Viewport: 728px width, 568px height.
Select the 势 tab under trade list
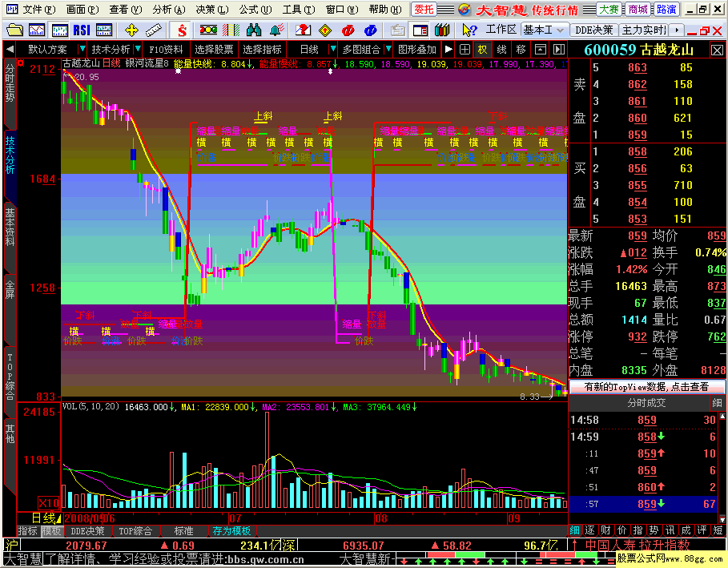click(654, 530)
